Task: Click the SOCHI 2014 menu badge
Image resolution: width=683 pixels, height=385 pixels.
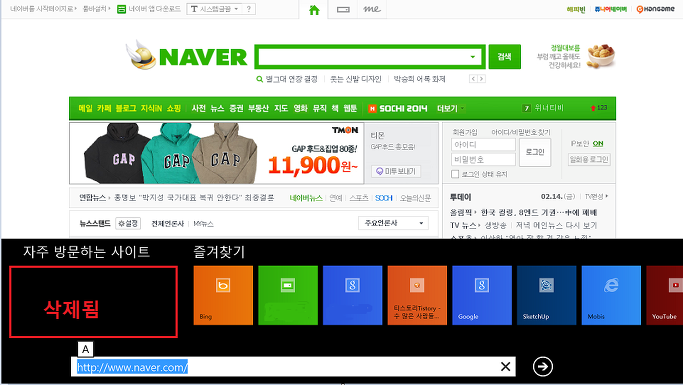Action: coord(398,108)
